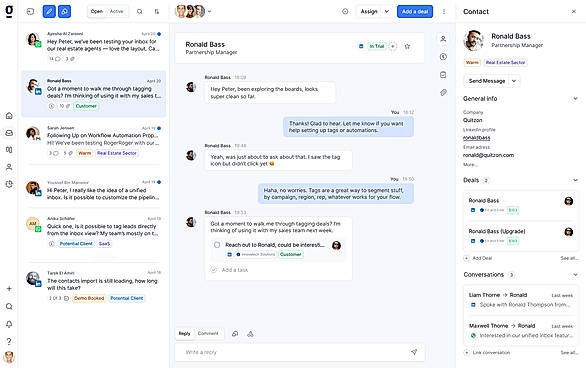Switch to the Comment tab
Image resolution: width=586 pixels, height=368 pixels.
click(x=208, y=334)
